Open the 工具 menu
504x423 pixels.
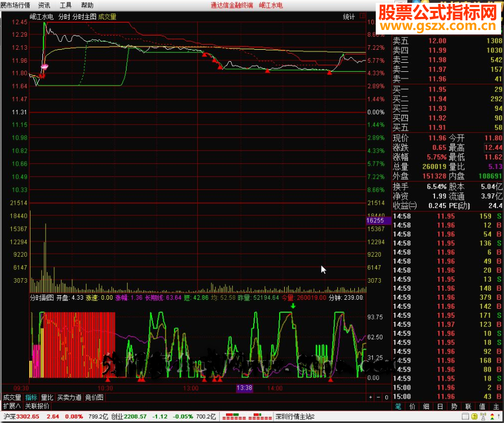tap(66, 5)
